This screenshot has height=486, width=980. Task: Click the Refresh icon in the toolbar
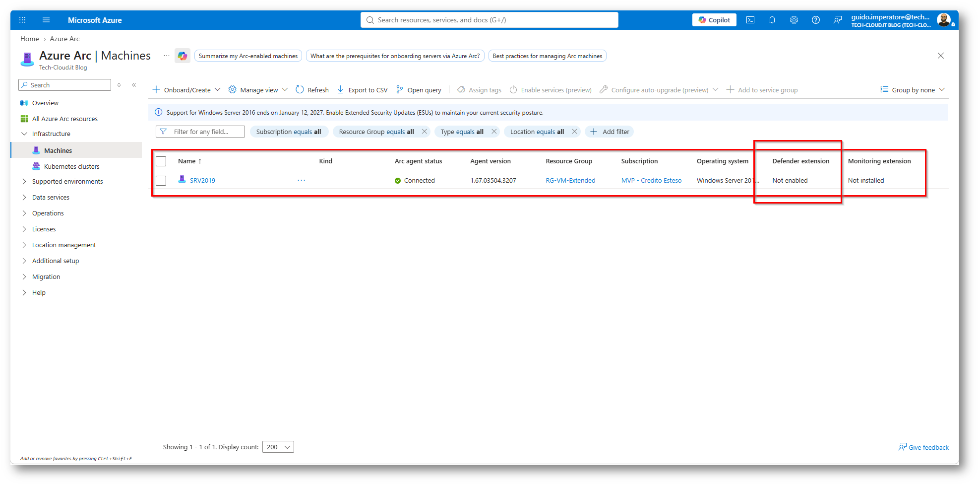click(300, 89)
